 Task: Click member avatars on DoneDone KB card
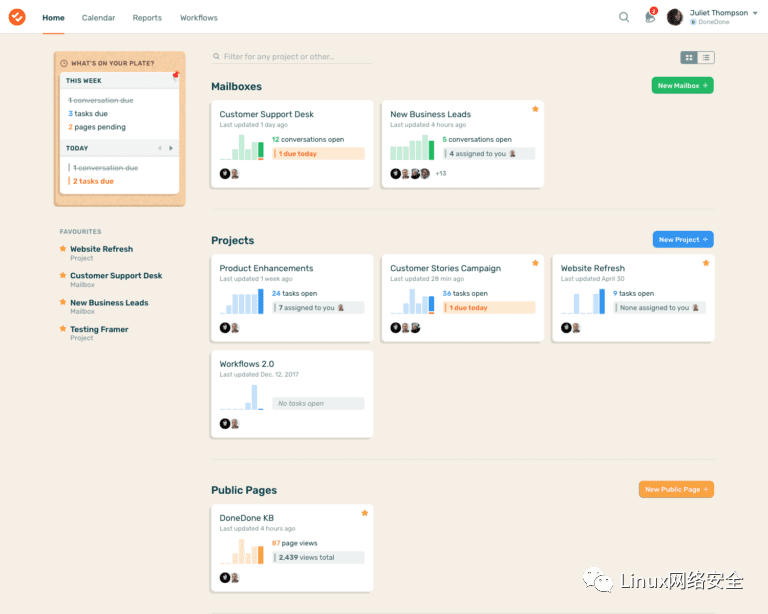[229, 578]
